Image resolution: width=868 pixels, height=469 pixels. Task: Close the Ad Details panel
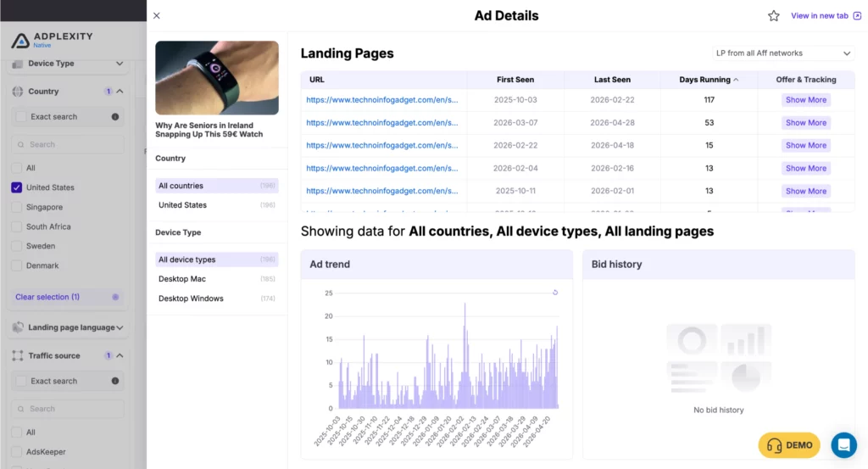tap(157, 15)
